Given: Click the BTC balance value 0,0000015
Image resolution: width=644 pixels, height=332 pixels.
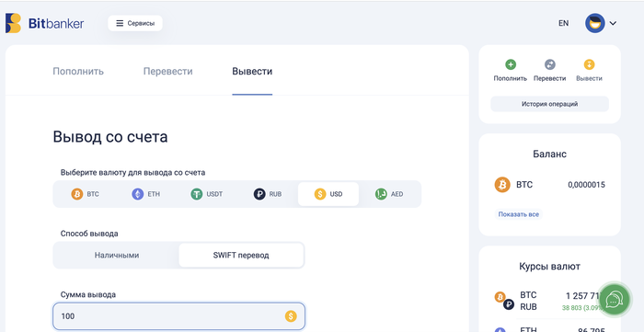Looking at the screenshot, I should 587,185.
